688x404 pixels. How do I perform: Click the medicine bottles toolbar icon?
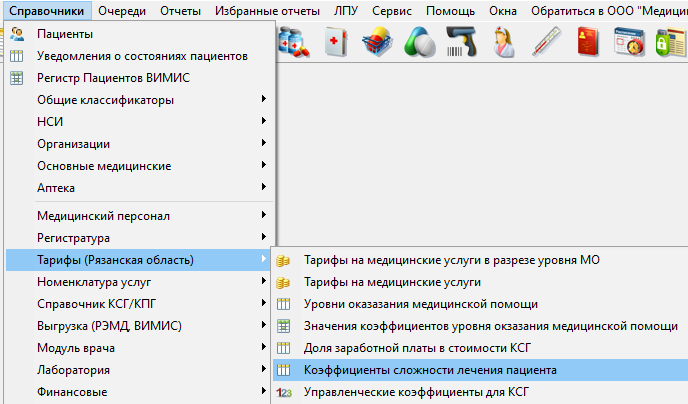pos(294,43)
